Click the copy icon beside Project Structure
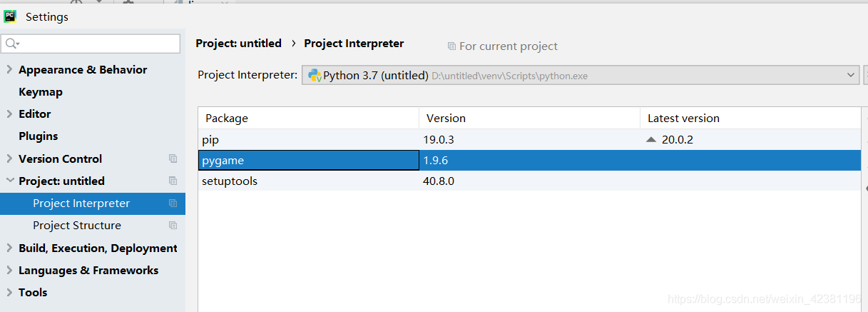The height and width of the screenshot is (312, 868). 173,225
